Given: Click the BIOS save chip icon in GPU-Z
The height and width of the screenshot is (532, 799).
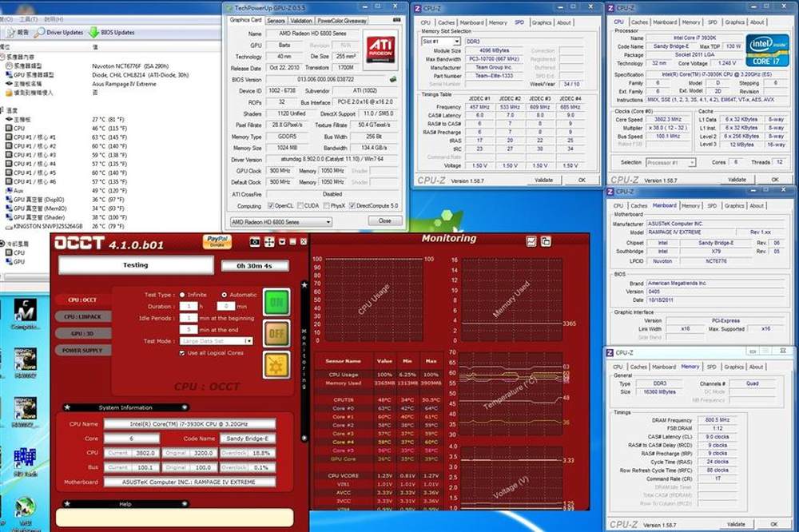Looking at the screenshot, I should point(393,80).
